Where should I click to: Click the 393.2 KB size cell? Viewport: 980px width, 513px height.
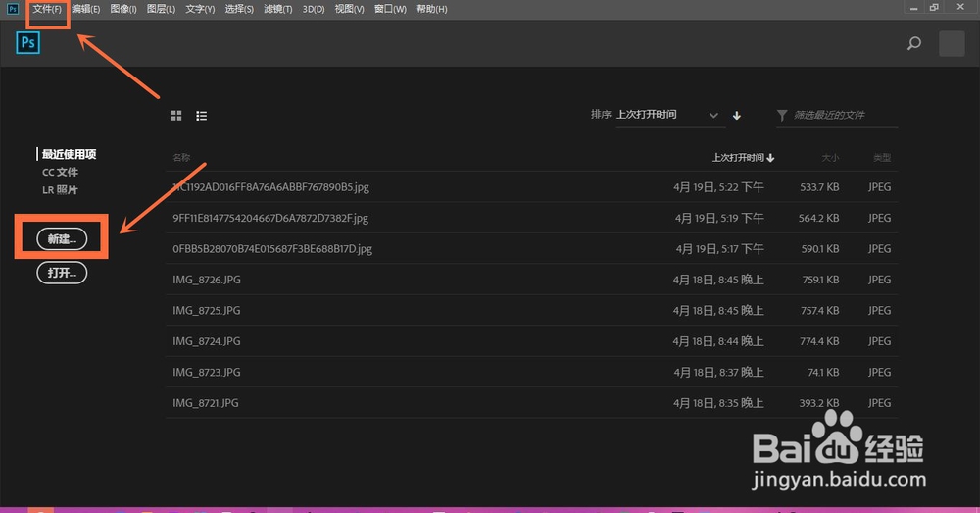coord(818,403)
